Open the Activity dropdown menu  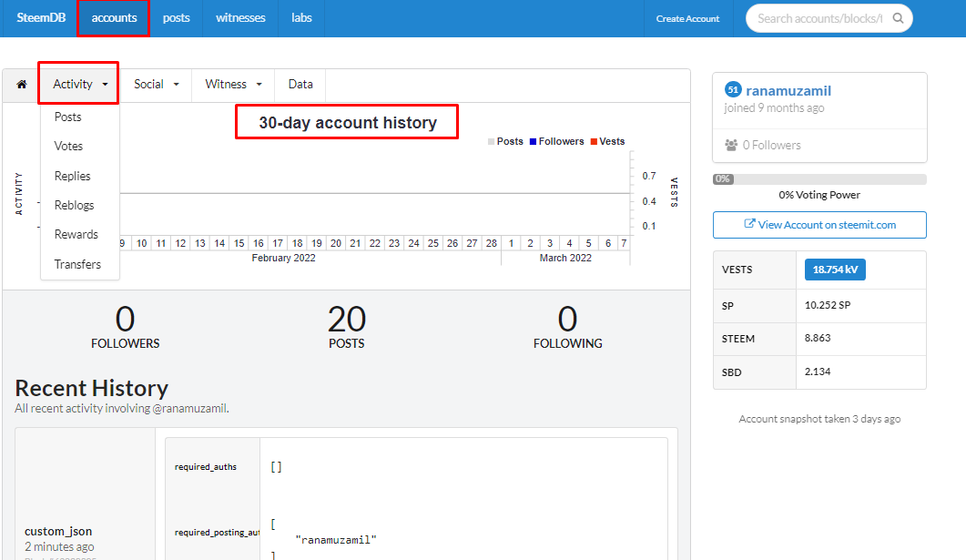[x=79, y=84]
